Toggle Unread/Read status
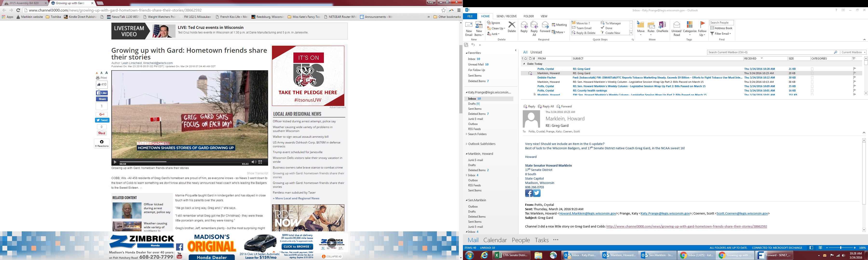Image resolution: width=868 pixels, height=260 pixels. pos(677,29)
